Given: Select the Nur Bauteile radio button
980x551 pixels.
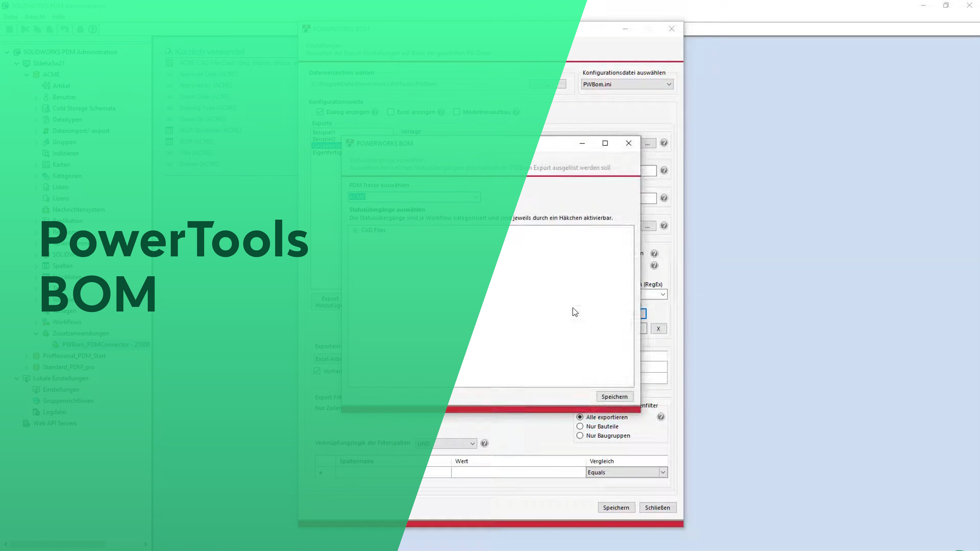Looking at the screenshot, I should (580, 426).
